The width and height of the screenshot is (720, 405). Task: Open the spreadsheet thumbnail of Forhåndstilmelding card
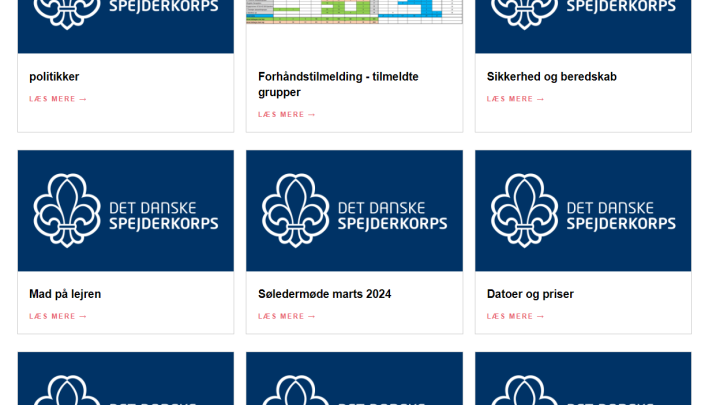click(354, 12)
